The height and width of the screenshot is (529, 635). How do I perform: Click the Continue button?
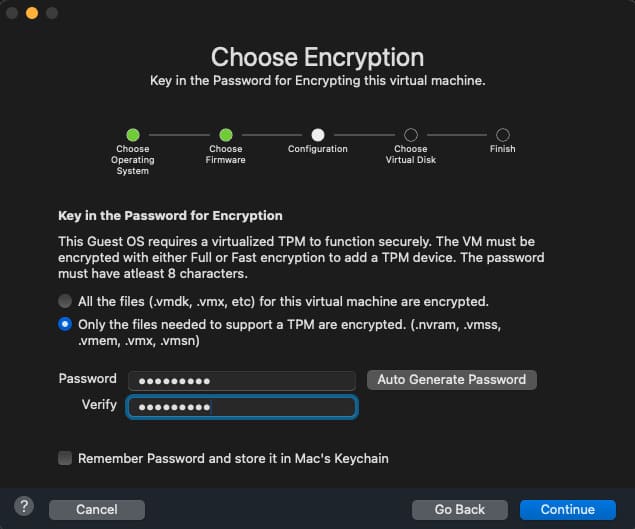click(x=567, y=509)
